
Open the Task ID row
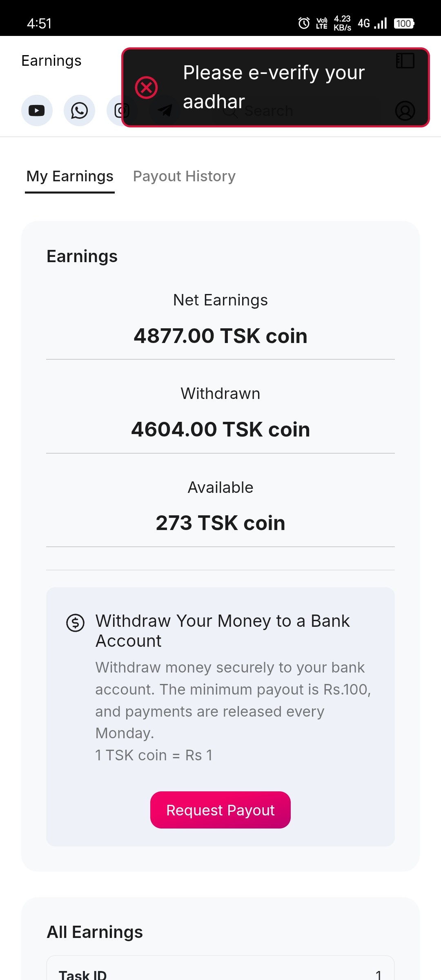point(220,974)
